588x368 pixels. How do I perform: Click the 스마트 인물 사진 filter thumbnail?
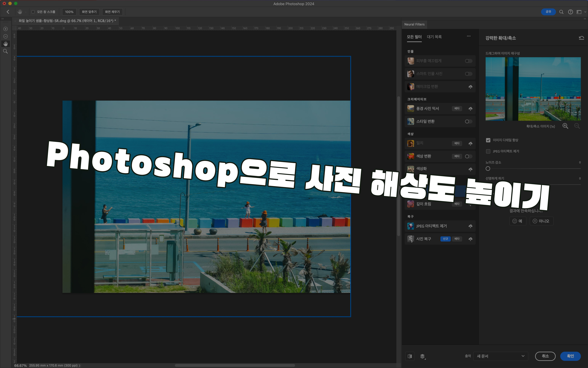[x=411, y=74]
